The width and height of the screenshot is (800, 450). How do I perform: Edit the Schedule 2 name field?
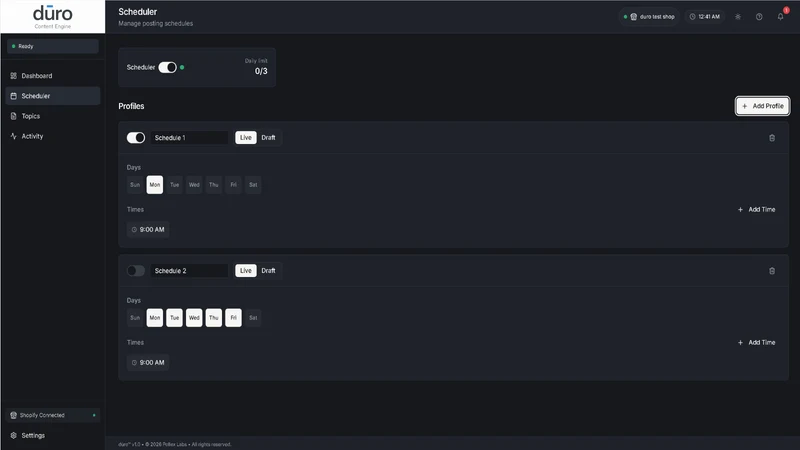click(189, 270)
